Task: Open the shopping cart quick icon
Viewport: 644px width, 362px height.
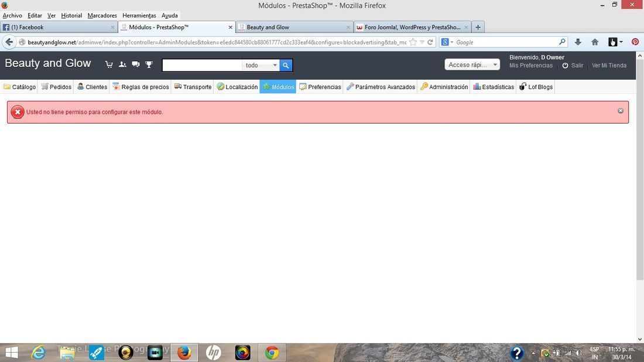Action: click(109, 64)
